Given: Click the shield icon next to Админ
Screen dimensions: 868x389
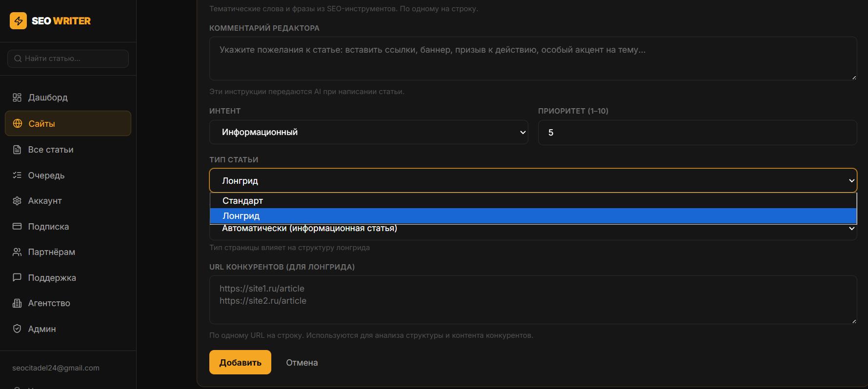Looking at the screenshot, I should coord(17,329).
